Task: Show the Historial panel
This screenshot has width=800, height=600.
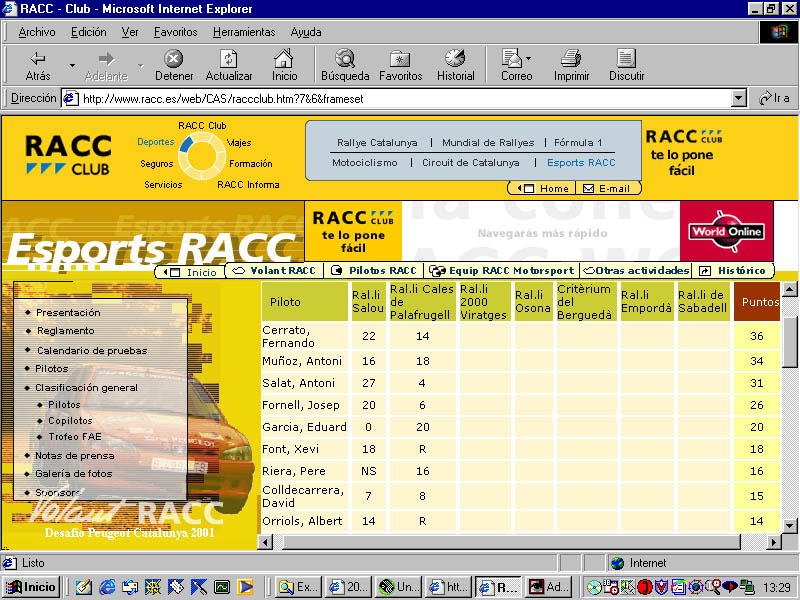Action: click(x=455, y=65)
